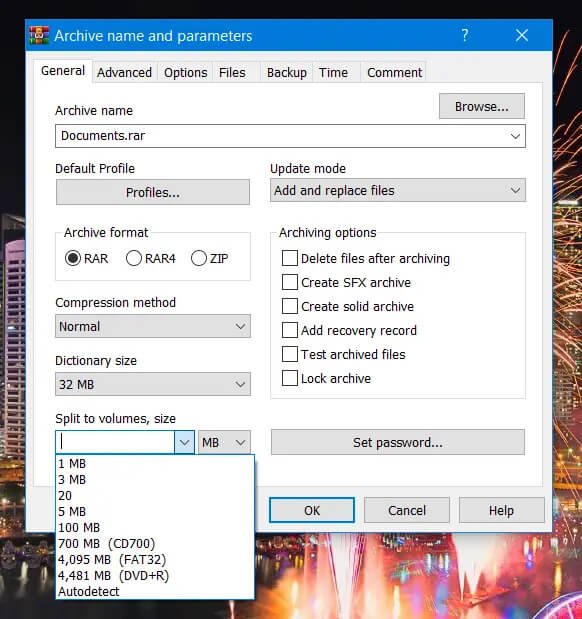This screenshot has width=582, height=619.
Task: Switch to the General tab
Action: (x=63, y=71)
